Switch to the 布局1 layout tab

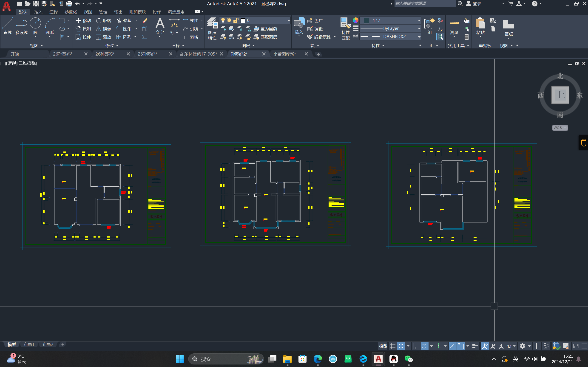click(29, 344)
